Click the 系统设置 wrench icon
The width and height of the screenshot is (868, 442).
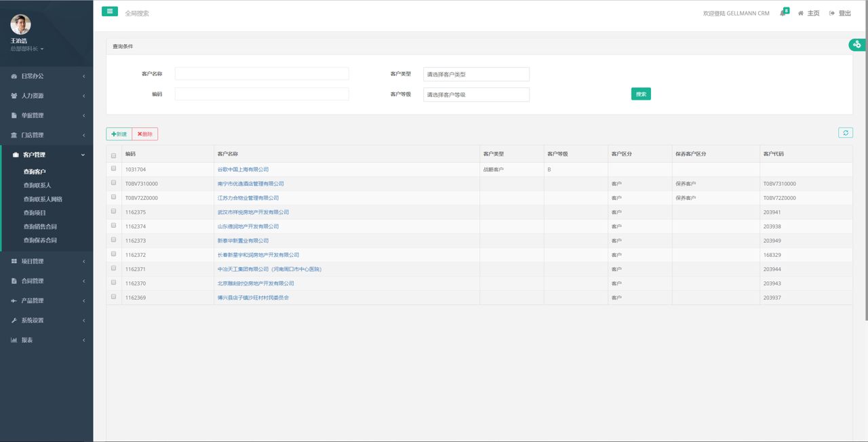14,321
